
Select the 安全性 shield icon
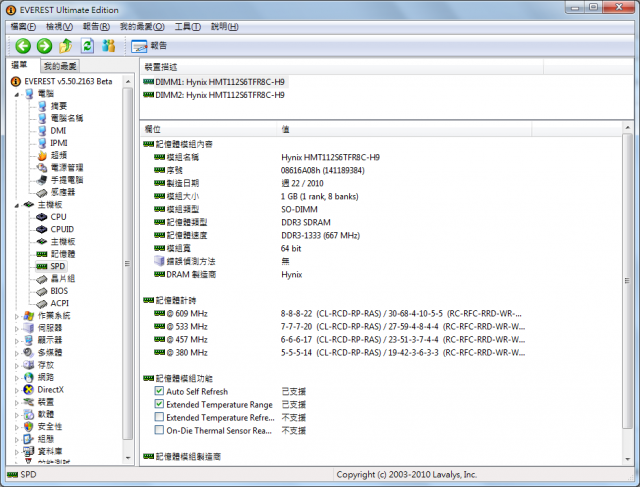[x=29, y=427]
